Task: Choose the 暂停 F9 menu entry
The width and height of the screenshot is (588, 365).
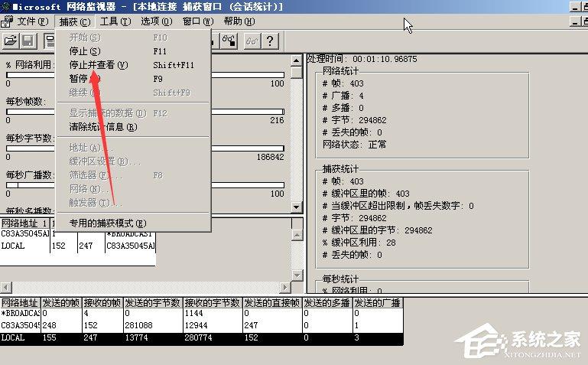Action: 133,79
